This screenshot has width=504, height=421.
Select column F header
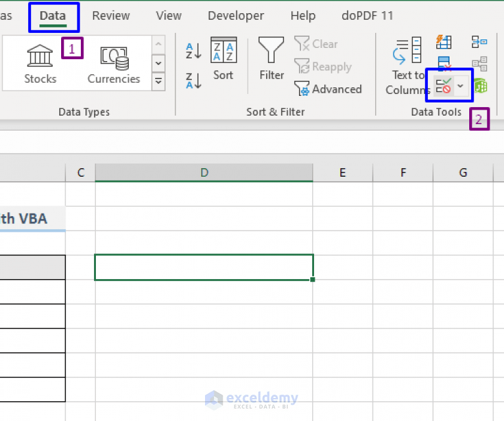(x=403, y=173)
